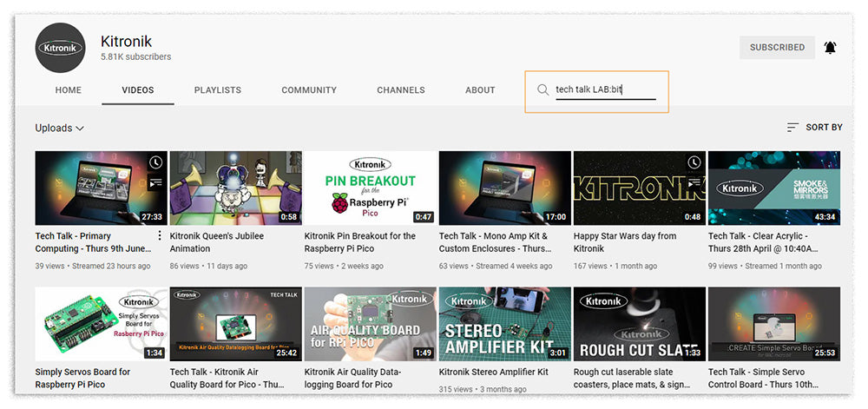Open the Sort By menu
This screenshot has height=409, width=868.
pos(814,128)
